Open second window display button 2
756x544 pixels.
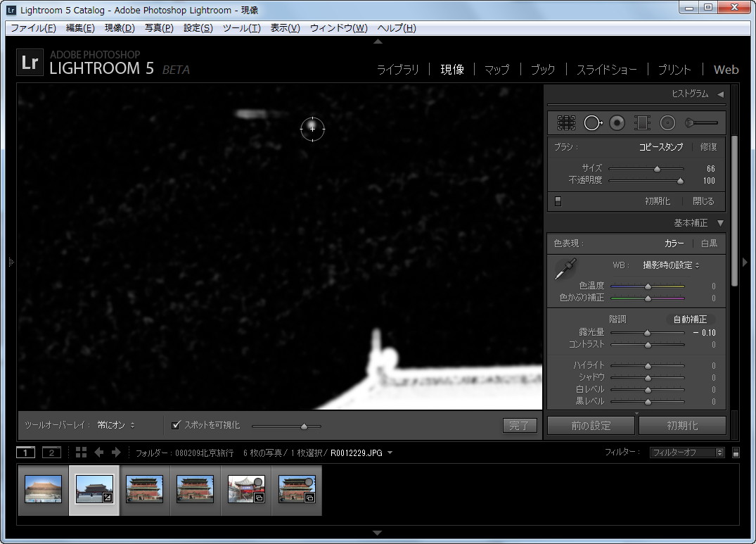51,453
